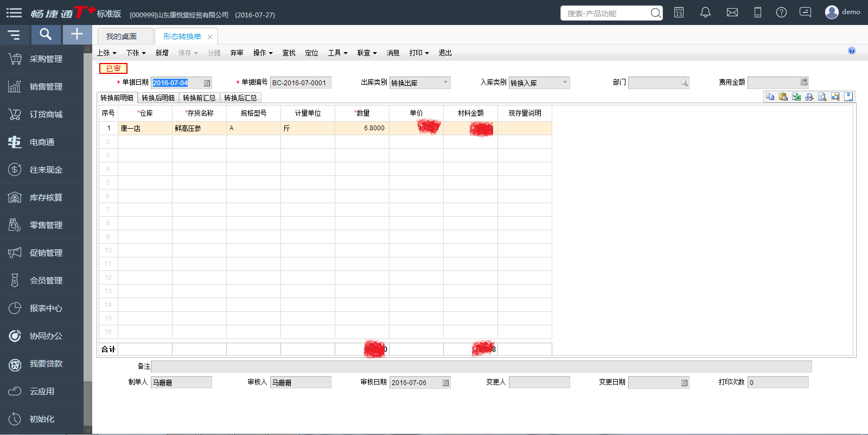This screenshot has width=868, height=435.
Task: Click the blue help icon below top bar
Action: click(x=852, y=51)
